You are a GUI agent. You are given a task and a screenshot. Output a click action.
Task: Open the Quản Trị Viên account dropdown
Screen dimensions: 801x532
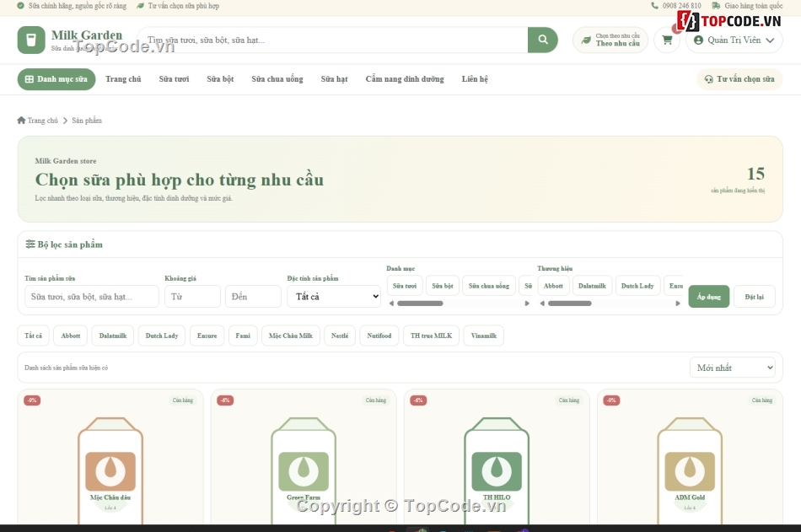click(x=734, y=40)
